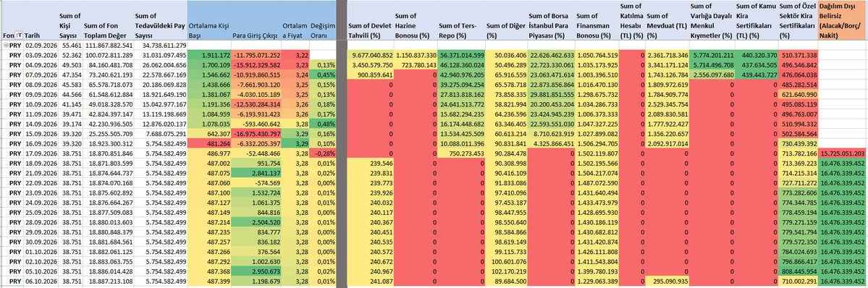The width and height of the screenshot is (868, 288).
Task: Click Varlığa Dayalı value 5.774.201.211
Action: pos(712,56)
